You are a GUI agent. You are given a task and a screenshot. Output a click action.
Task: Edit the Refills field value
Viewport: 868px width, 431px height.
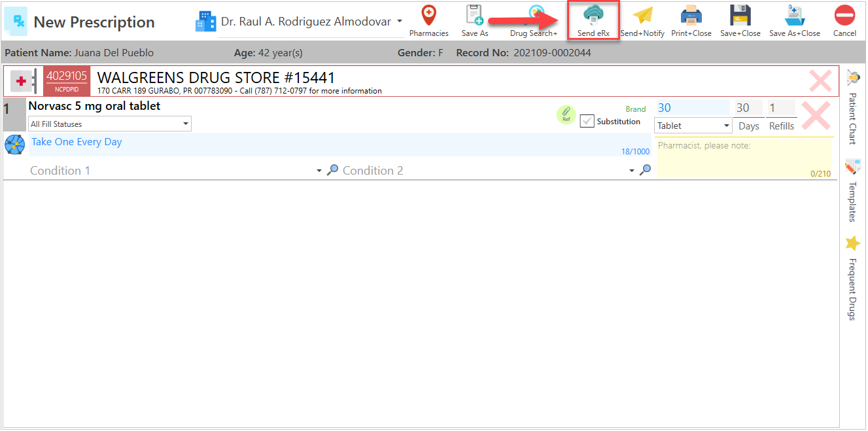coord(781,108)
